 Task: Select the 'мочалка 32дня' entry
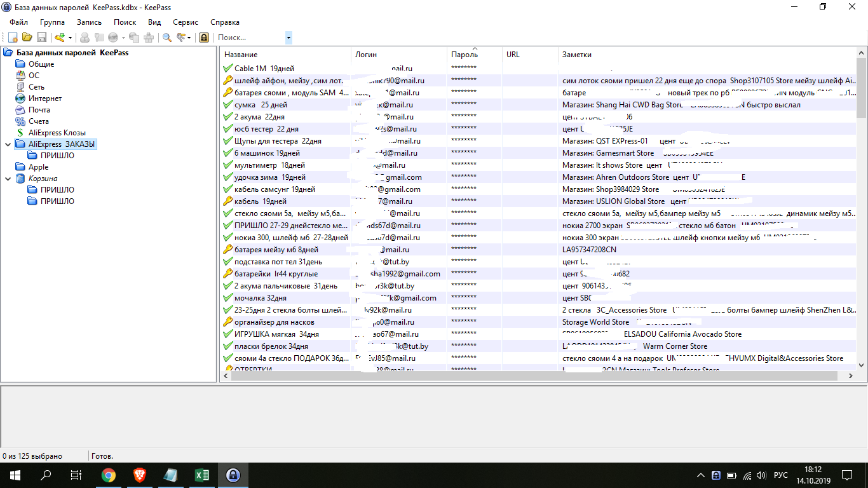(538, 298)
